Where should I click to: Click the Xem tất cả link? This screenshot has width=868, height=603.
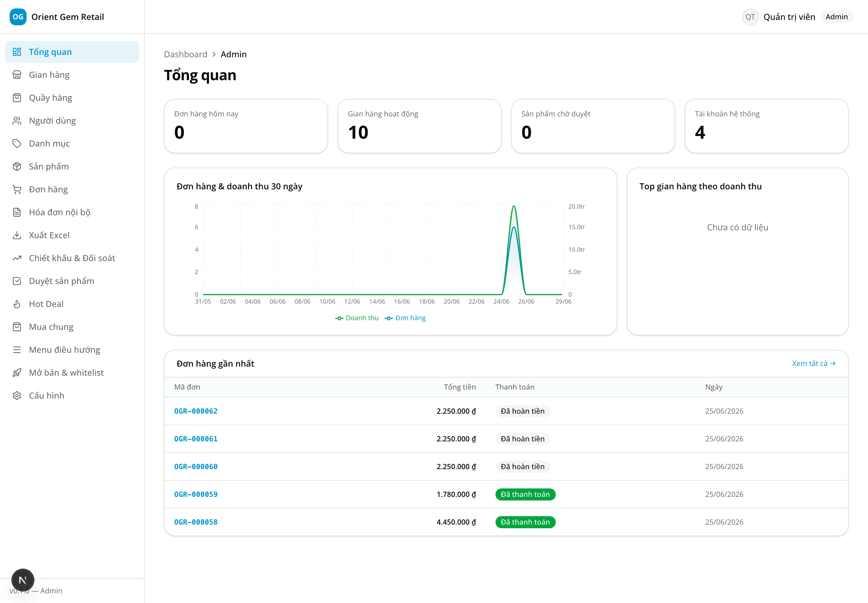pos(814,364)
